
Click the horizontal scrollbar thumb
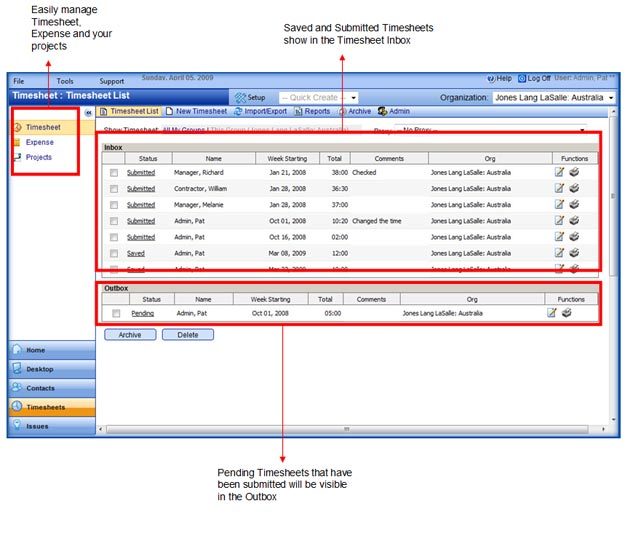(x=347, y=429)
